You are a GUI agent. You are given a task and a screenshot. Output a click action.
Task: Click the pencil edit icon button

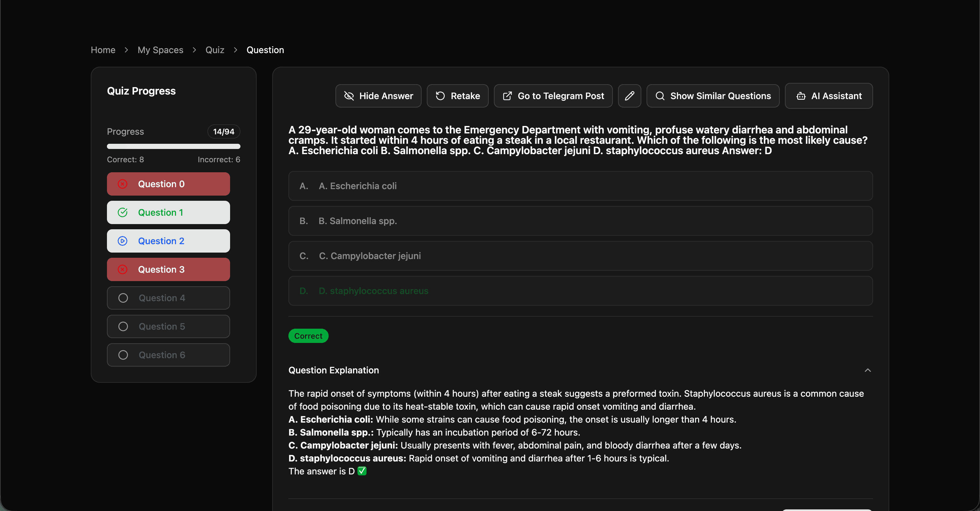(x=629, y=96)
